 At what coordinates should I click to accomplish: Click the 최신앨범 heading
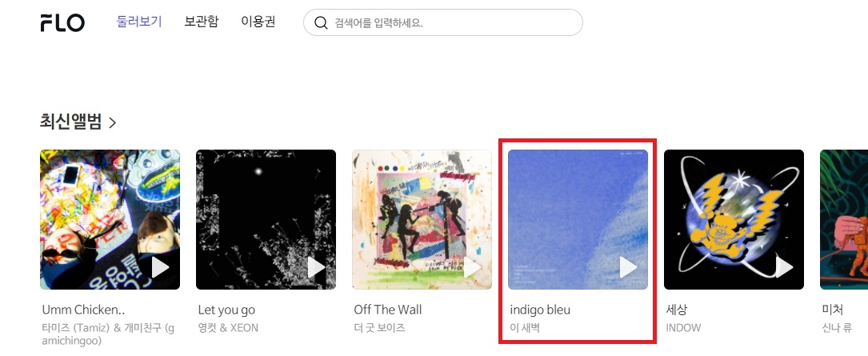(70, 122)
